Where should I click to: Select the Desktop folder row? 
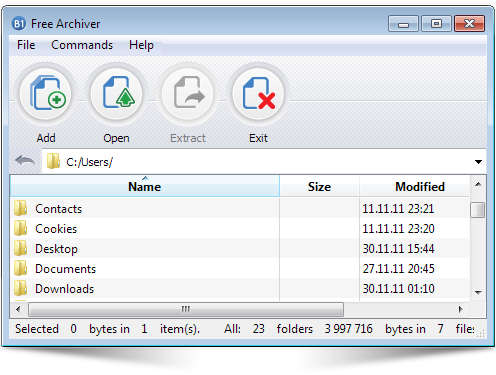(x=240, y=249)
